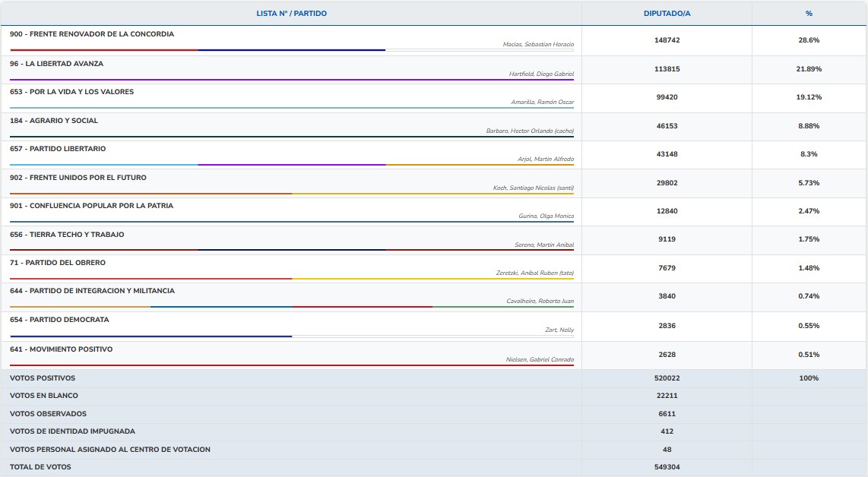This screenshot has width=868, height=477.
Task: Click the 19.12% percentage cell
Action: [809, 97]
